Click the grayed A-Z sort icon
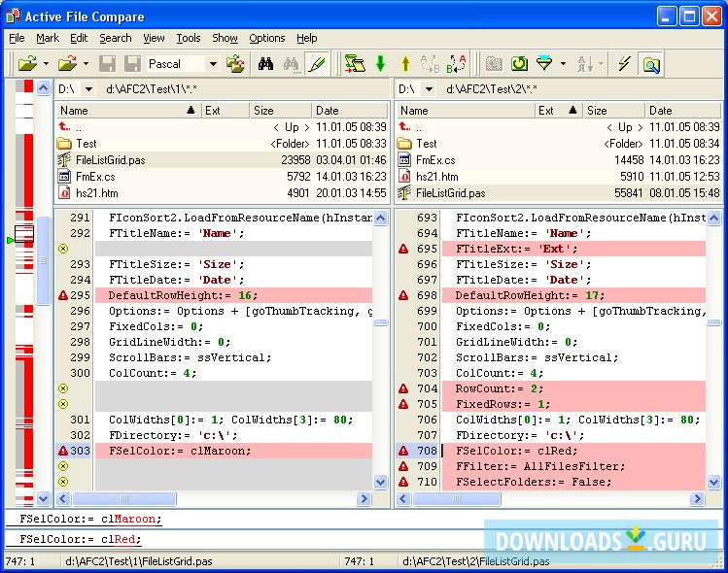The height and width of the screenshot is (573, 728). click(585, 63)
